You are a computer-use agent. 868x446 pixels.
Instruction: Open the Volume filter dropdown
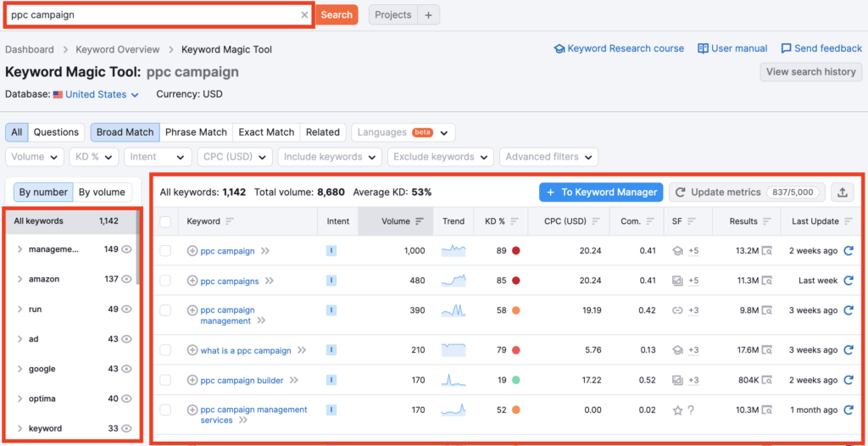tap(34, 157)
